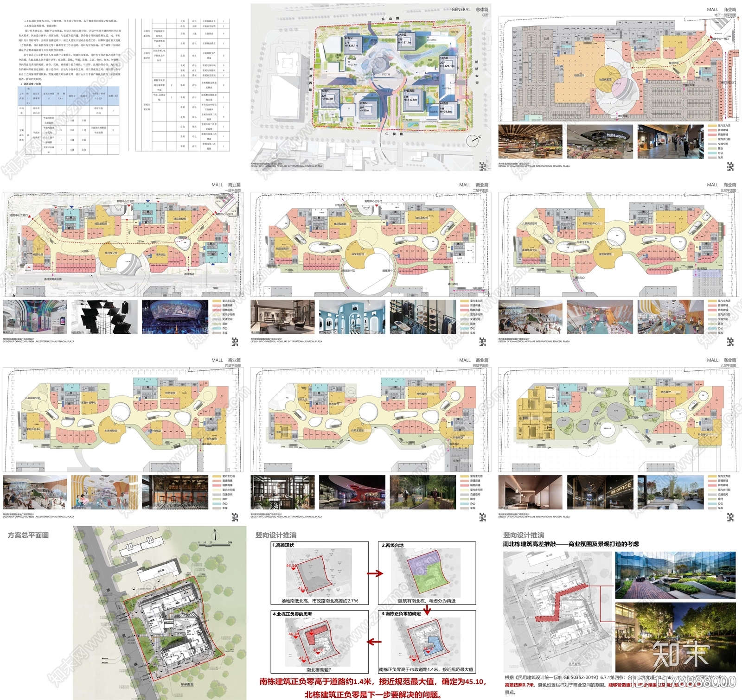
Task: Click the '1.高差现状' diagram label
Action: coord(283,545)
